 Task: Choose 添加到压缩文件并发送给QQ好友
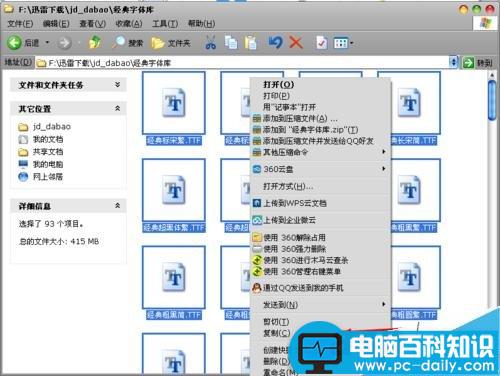click(320, 141)
